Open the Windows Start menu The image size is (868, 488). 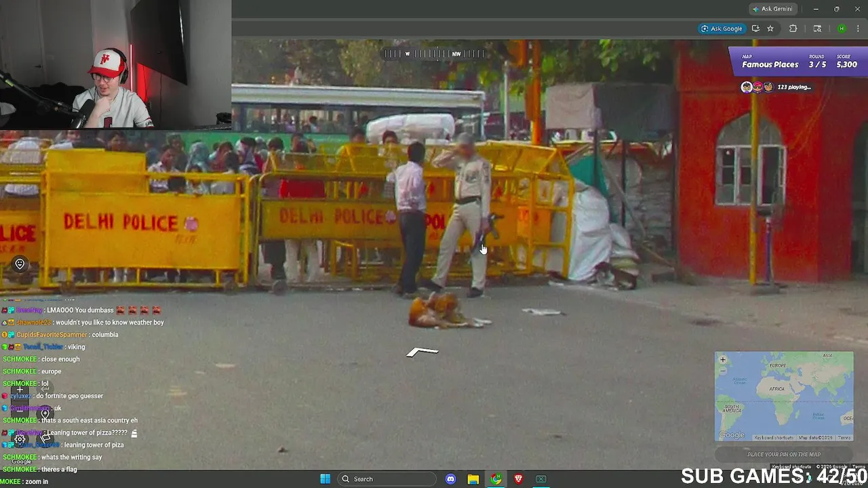[325, 479]
